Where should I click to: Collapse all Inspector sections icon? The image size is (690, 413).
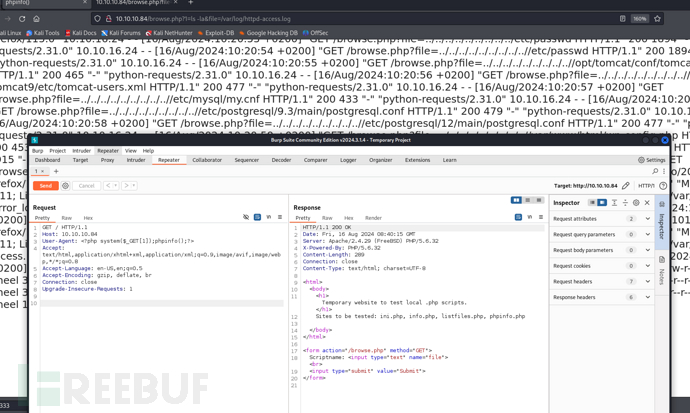tap(625, 203)
